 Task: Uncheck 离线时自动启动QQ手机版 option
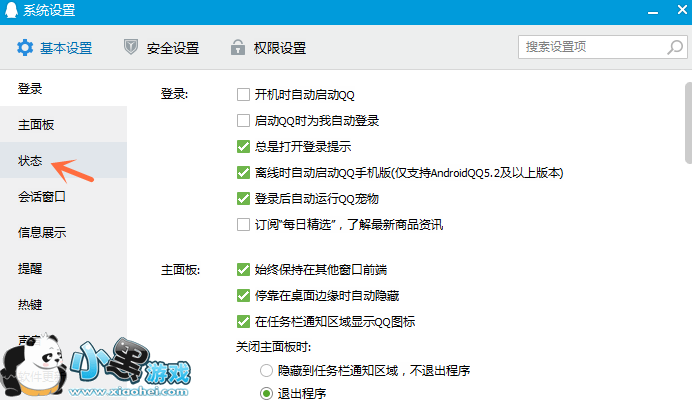243,173
